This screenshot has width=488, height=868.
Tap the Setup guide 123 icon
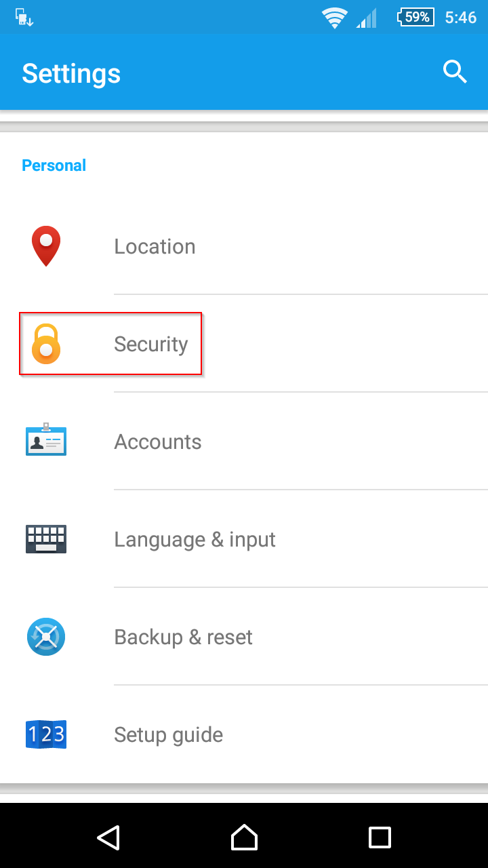click(x=46, y=734)
